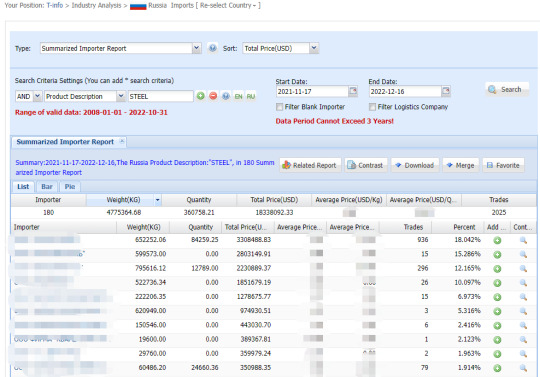Click the 18338092.33 total price value
540x377 pixels.
274,212
